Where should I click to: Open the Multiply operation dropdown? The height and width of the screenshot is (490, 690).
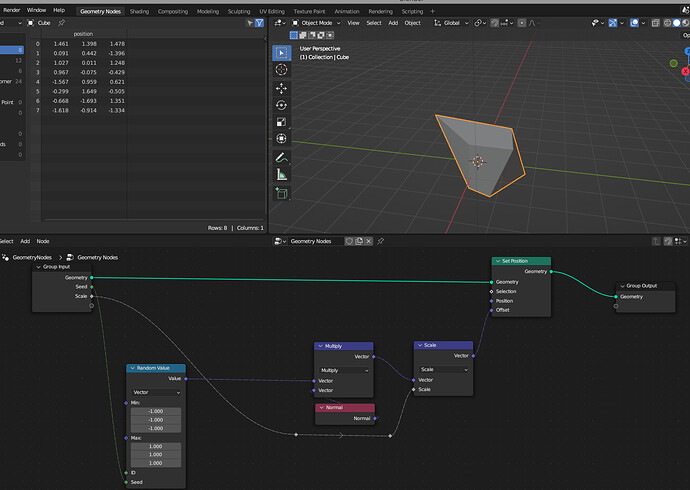[x=344, y=370]
